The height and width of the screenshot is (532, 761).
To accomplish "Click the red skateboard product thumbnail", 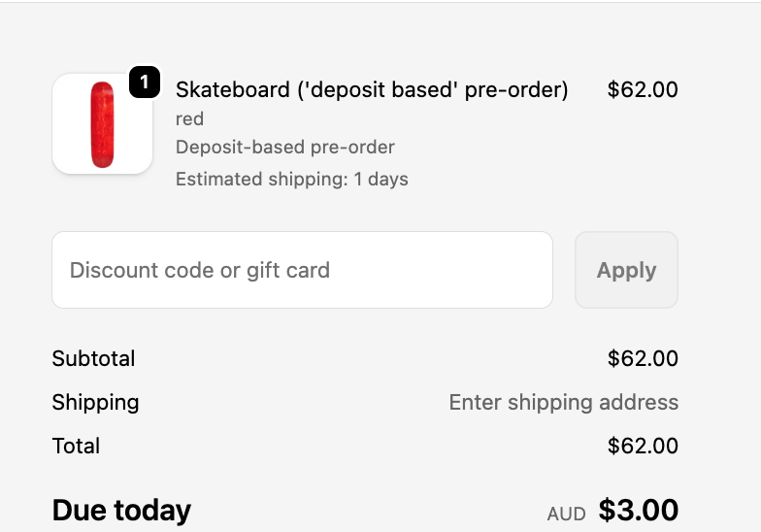I will 102,124.
